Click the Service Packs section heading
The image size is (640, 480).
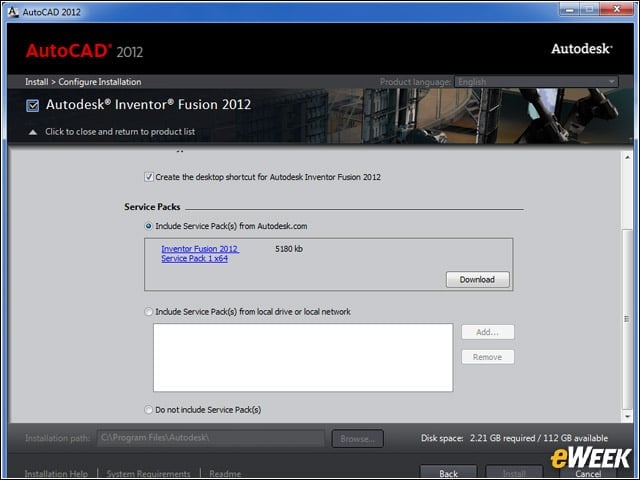(x=152, y=207)
